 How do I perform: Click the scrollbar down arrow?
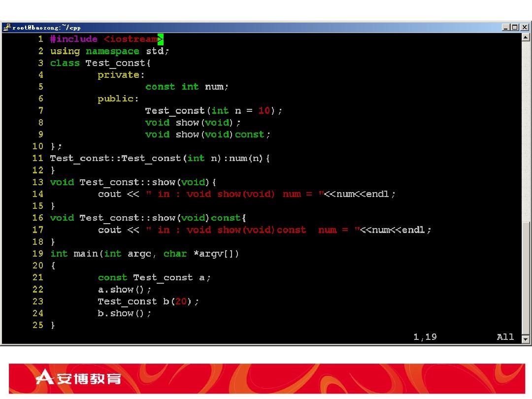tap(526, 338)
